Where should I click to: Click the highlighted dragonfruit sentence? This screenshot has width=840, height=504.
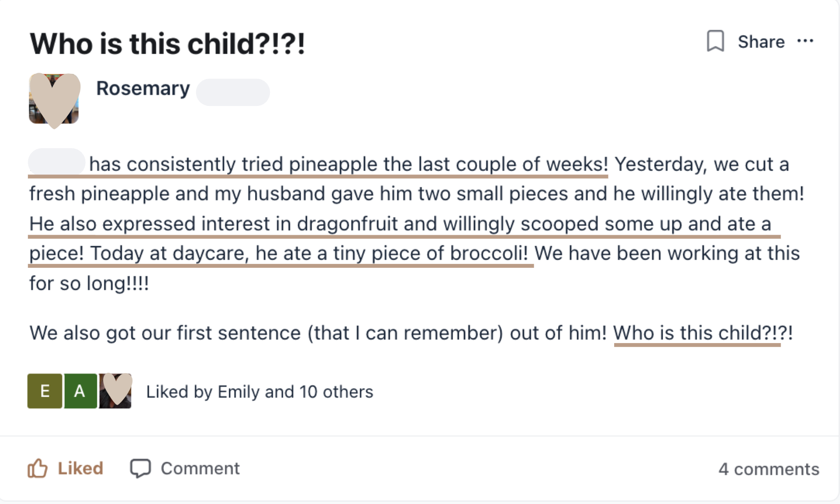pyautogui.click(x=400, y=224)
